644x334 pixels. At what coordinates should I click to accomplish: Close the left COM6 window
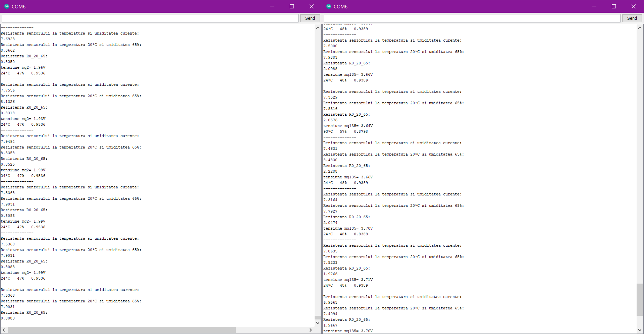coord(311,6)
